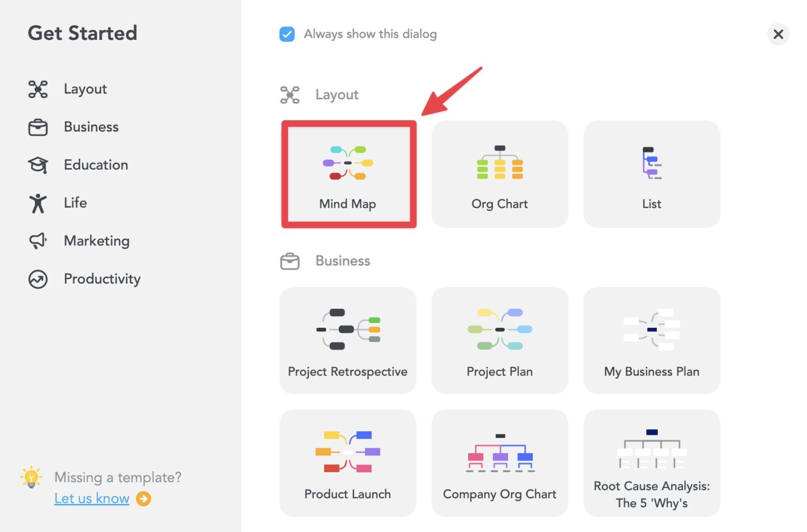Close the Get Started dialog
Screen dimensions: 807x532
point(778,35)
